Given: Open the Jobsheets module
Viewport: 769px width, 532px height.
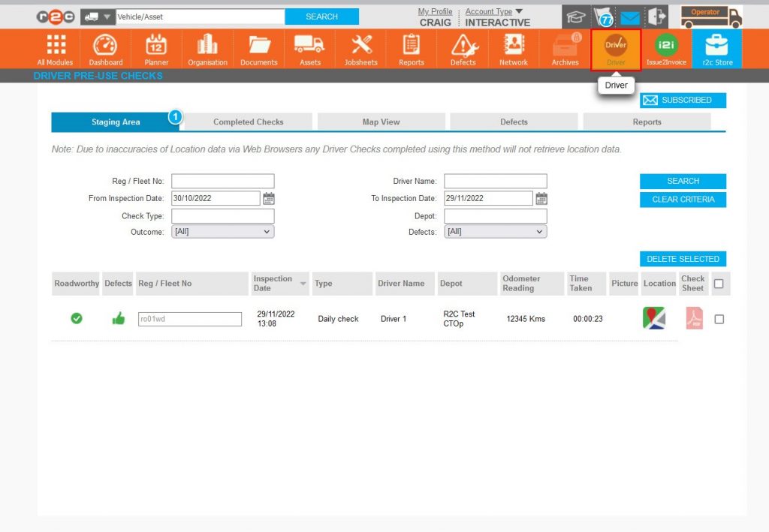Looking at the screenshot, I should (360, 48).
